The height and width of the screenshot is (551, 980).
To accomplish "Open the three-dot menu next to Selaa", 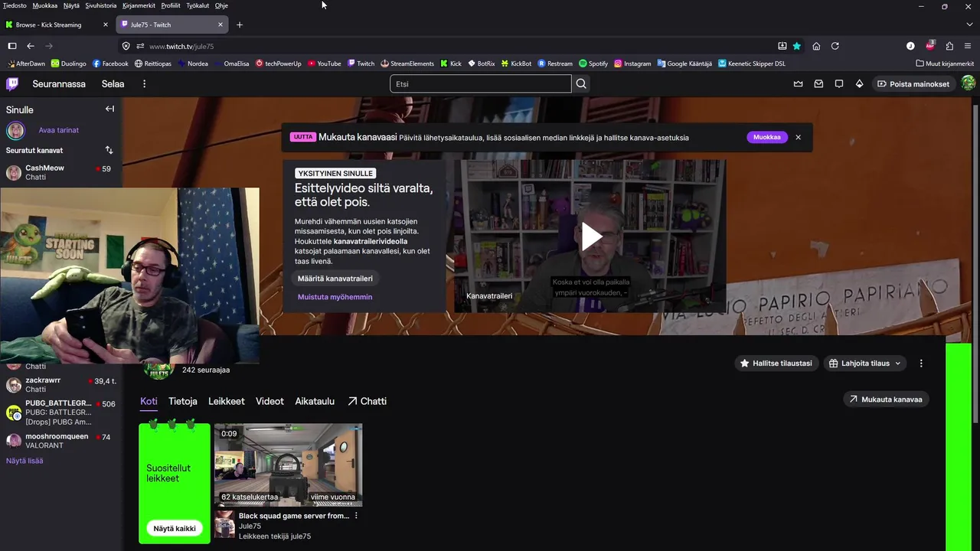I will pos(144,83).
